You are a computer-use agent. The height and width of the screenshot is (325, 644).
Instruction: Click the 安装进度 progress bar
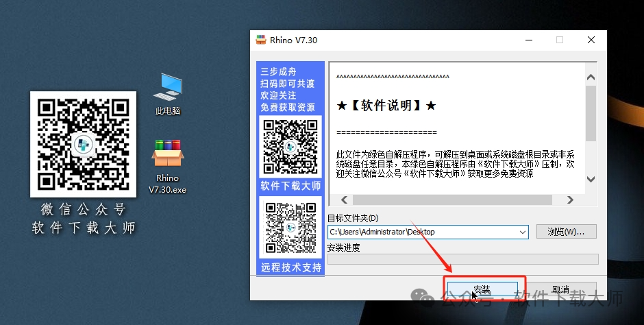click(x=463, y=259)
